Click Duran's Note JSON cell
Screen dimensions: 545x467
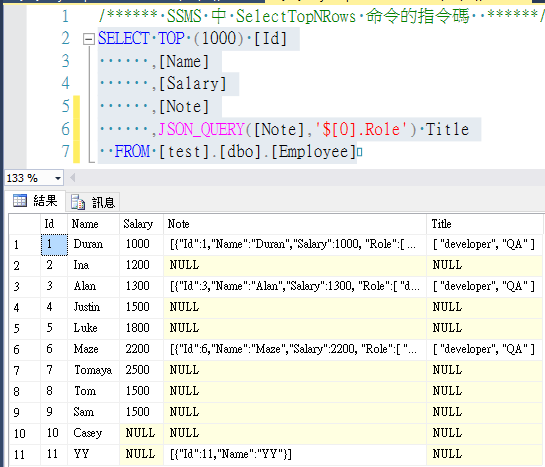[x=295, y=245]
